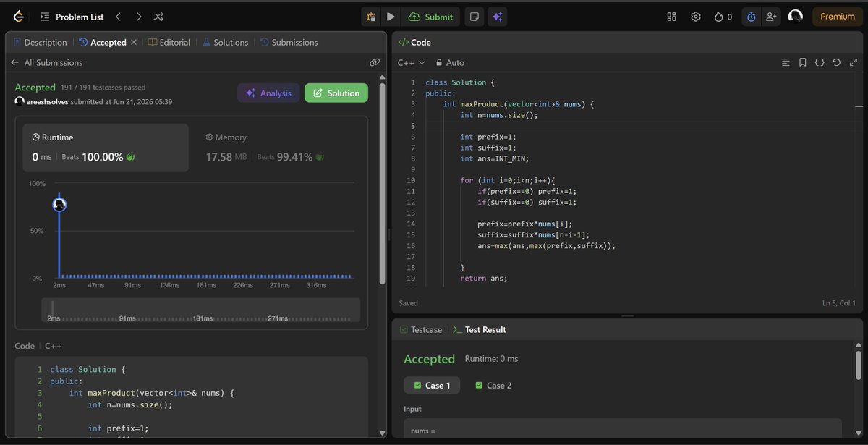Image resolution: width=868 pixels, height=445 pixels.
Task: Expand the code editor to fullscreen
Action: [x=853, y=62]
